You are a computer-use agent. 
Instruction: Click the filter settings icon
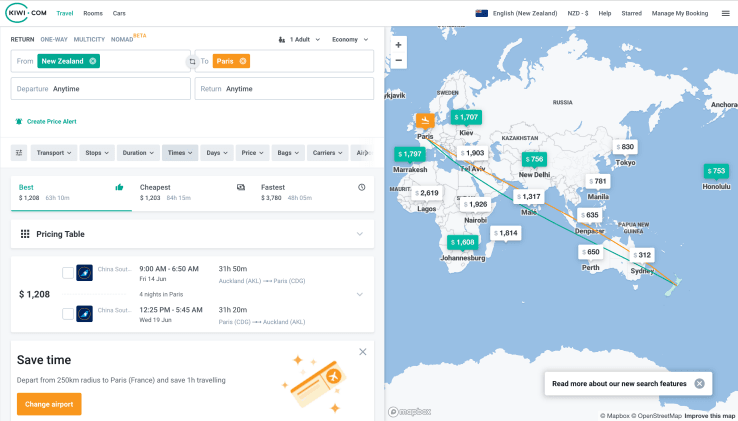[18, 153]
